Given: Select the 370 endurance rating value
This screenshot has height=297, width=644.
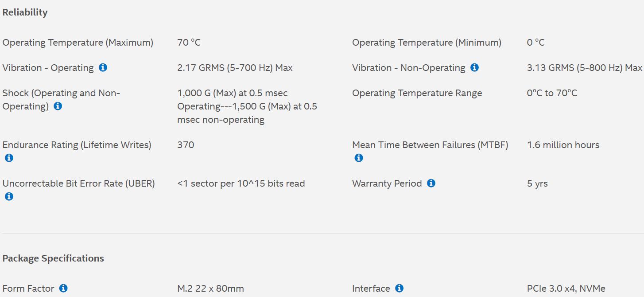Looking at the screenshot, I should tap(186, 145).
